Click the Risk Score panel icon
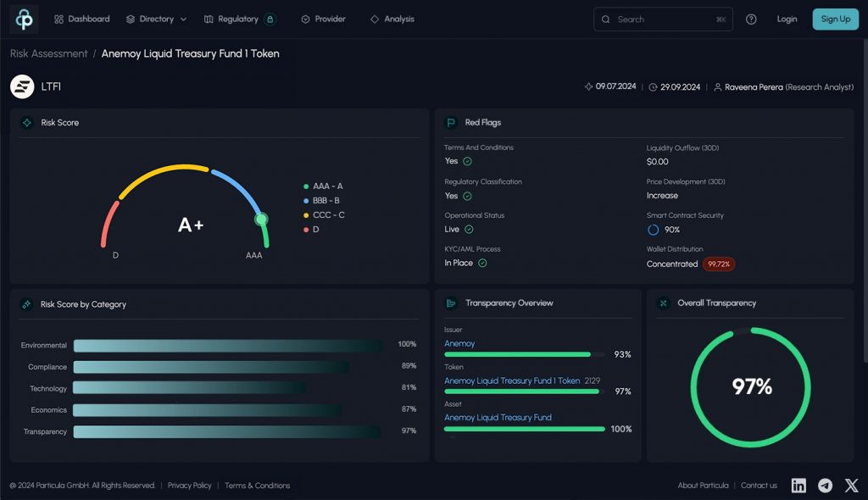Image resolution: width=868 pixels, height=500 pixels. [26, 122]
